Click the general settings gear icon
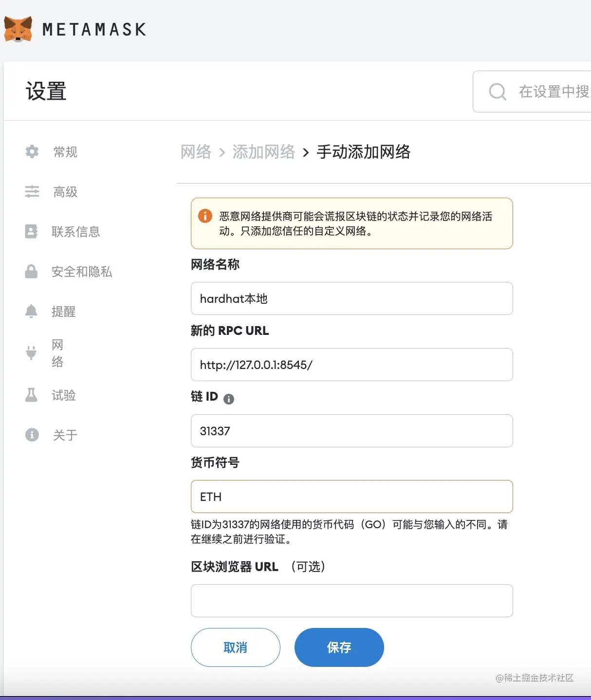591x700 pixels. (x=32, y=151)
